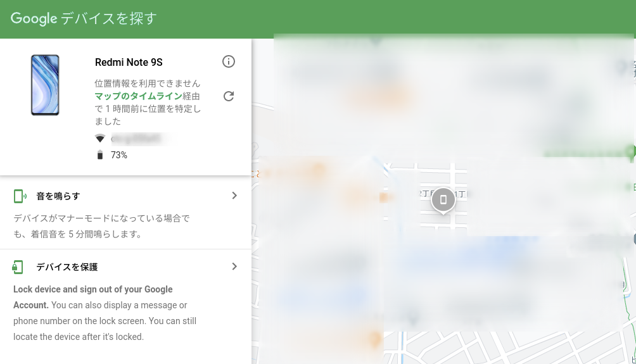The height and width of the screenshot is (364, 636).
Task: Click the battery icon beside 73%
Action: (x=100, y=155)
